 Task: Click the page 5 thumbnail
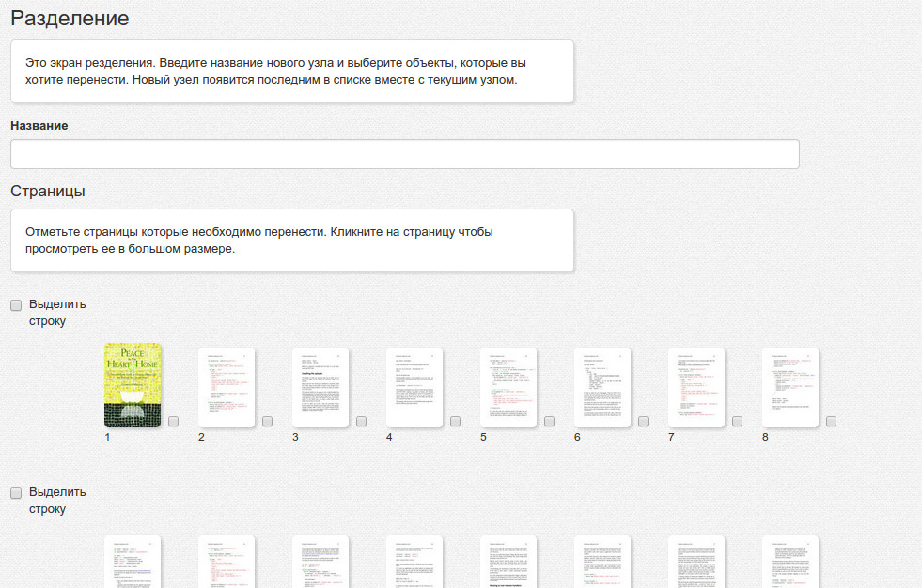508,387
